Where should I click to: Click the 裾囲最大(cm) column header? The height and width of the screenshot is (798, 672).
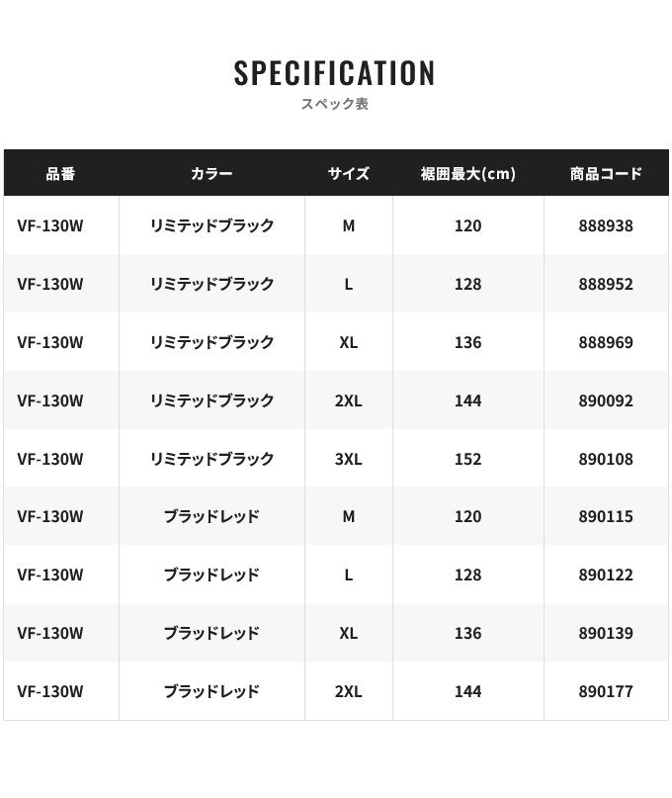tap(468, 174)
